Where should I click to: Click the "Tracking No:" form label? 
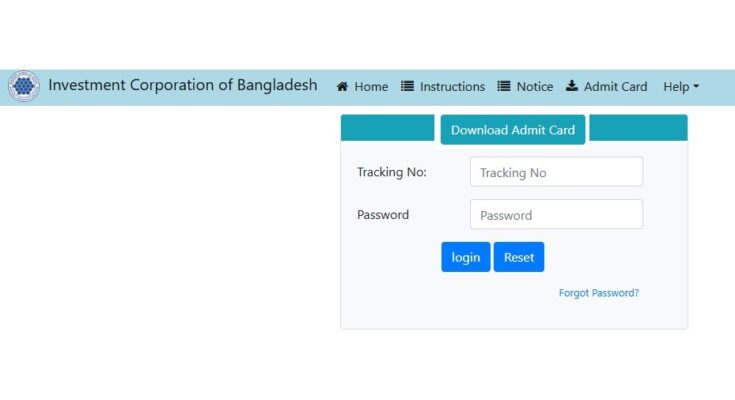click(x=392, y=172)
